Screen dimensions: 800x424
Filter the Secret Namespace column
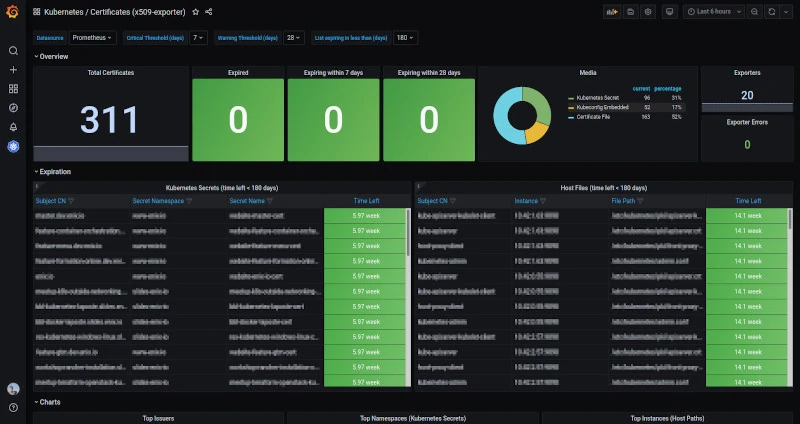[x=189, y=201]
